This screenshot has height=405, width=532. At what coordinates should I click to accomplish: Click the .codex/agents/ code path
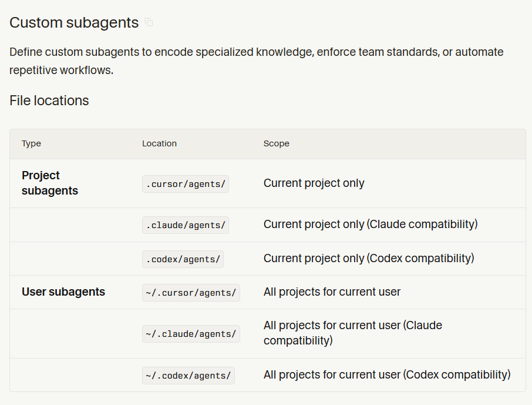(x=183, y=259)
